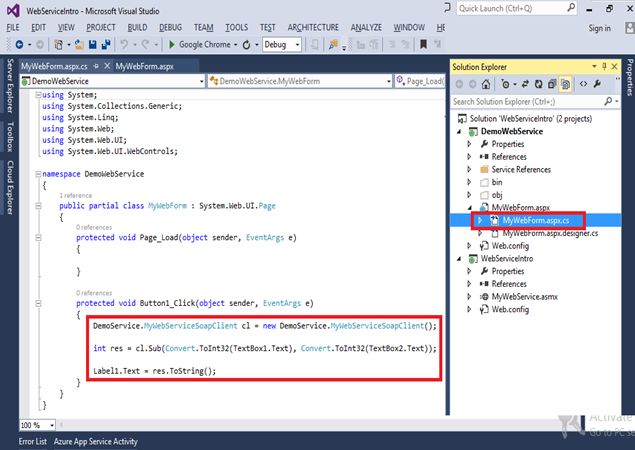
Task: Toggle bookmark with the bookmark icon
Action: (423, 44)
